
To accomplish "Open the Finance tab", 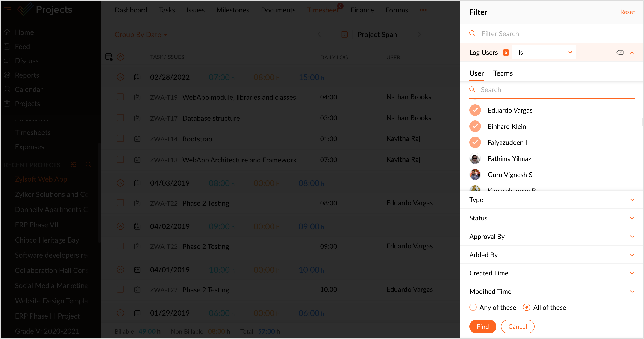I will 362,10.
